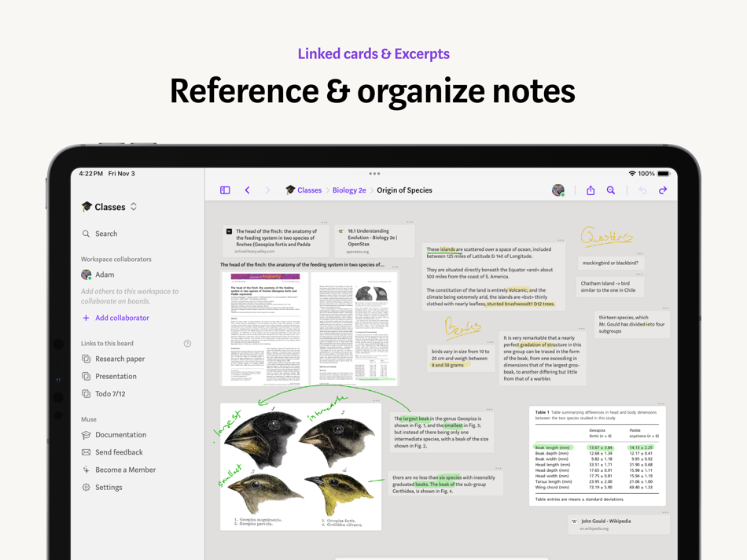Select the finch heads illustration card

click(300, 466)
